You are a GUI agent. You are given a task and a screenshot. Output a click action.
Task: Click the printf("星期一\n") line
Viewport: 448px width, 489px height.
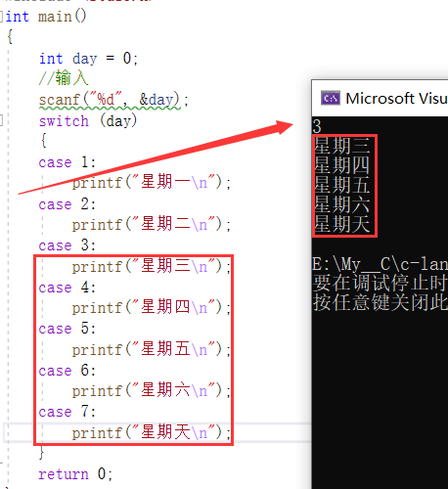pyautogui.click(x=152, y=182)
